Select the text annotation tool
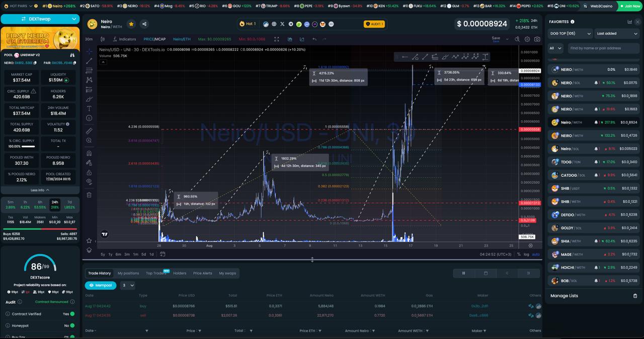644x339 pixels. coord(89,109)
